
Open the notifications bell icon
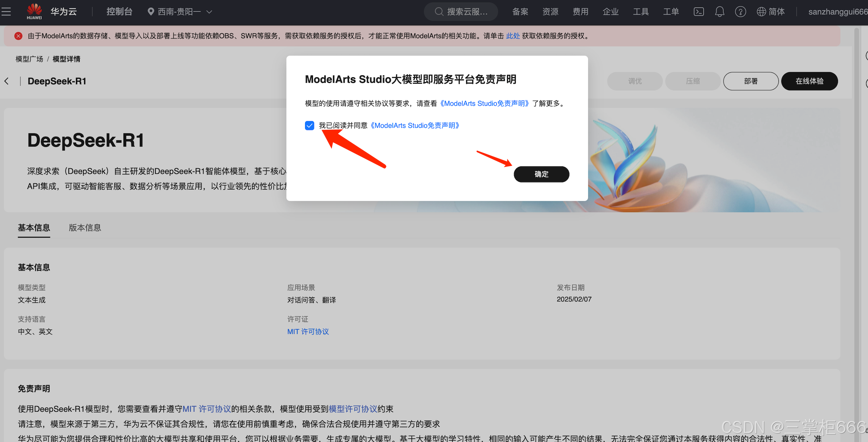719,12
